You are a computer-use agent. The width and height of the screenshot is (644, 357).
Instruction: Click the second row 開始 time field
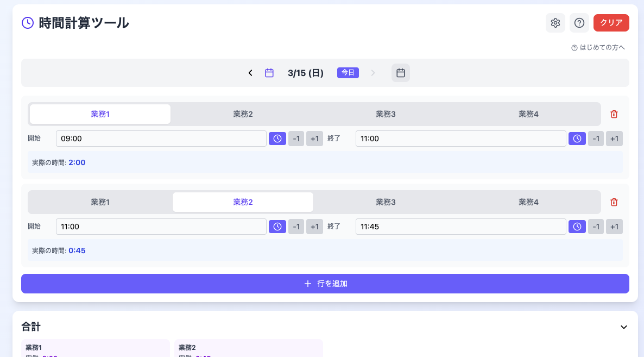point(161,227)
